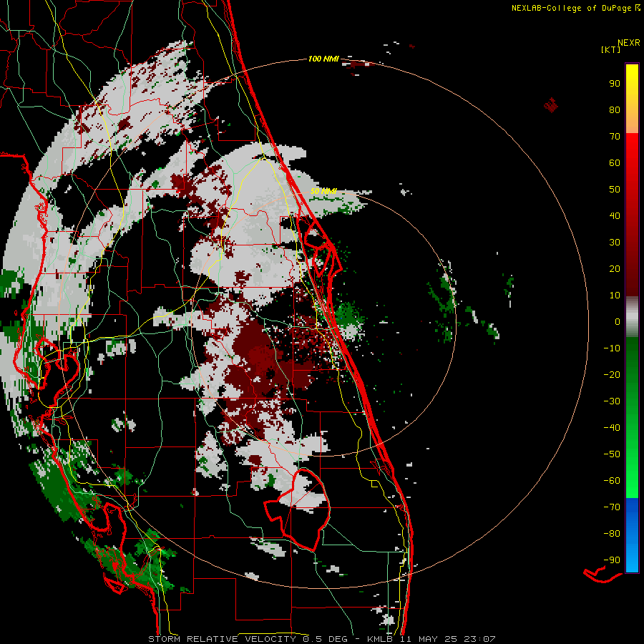Click the 60 value on velocity scale
This screenshot has width=644, height=644.
(615, 162)
